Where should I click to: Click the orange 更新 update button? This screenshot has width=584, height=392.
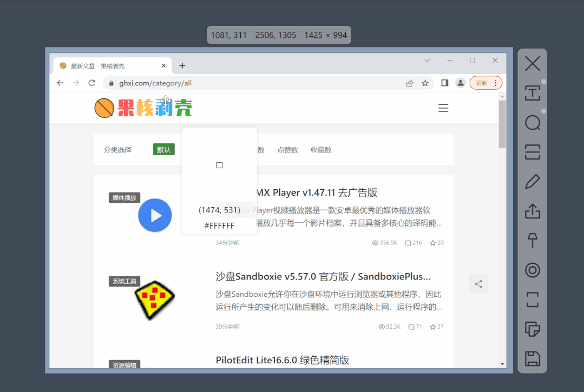tap(485, 83)
